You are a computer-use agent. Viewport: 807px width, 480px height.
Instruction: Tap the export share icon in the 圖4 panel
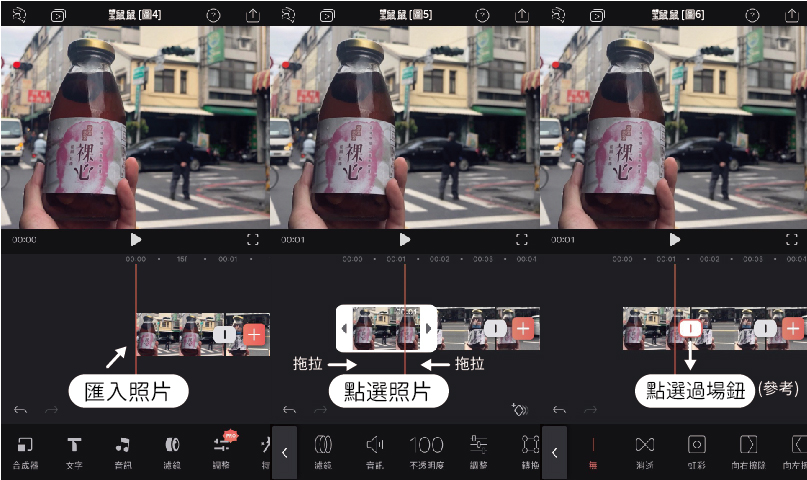tap(253, 15)
